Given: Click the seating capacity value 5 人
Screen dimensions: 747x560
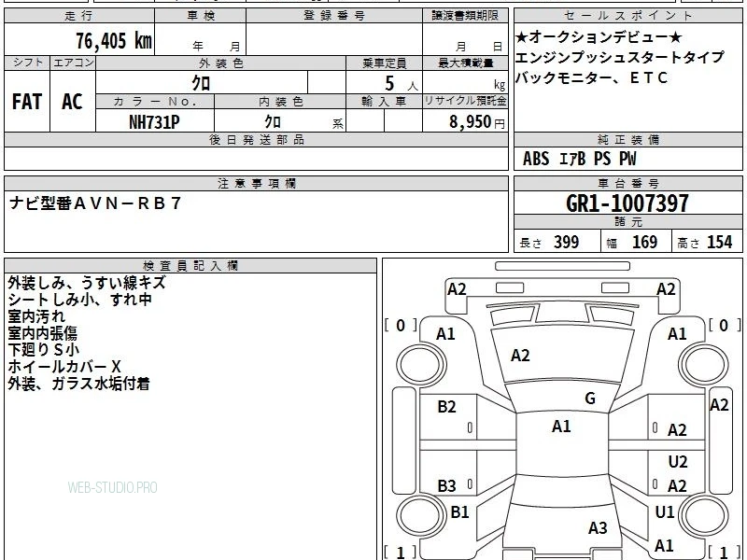Looking at the screenshot, I should 401,84.
